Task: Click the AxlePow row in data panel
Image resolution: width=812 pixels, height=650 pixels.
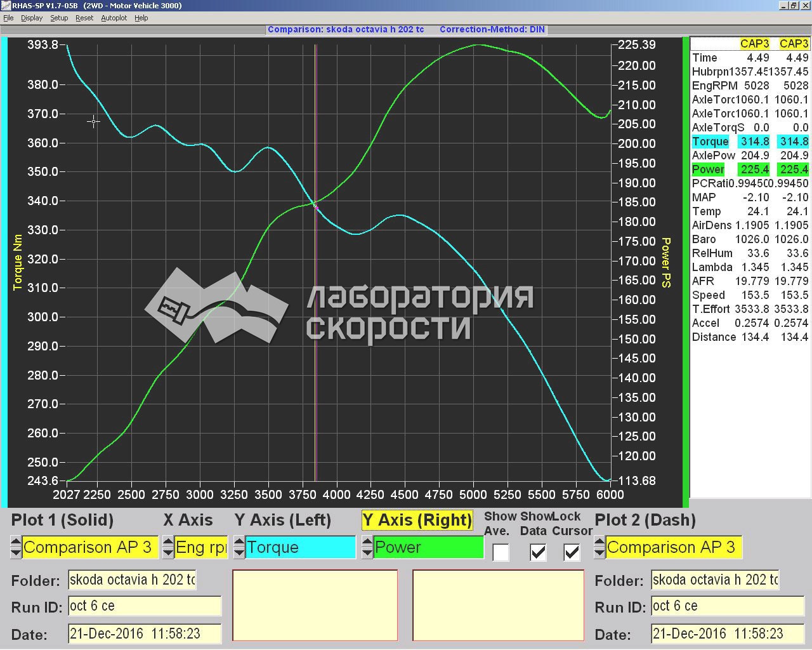Action: click(x=750, y=156)
